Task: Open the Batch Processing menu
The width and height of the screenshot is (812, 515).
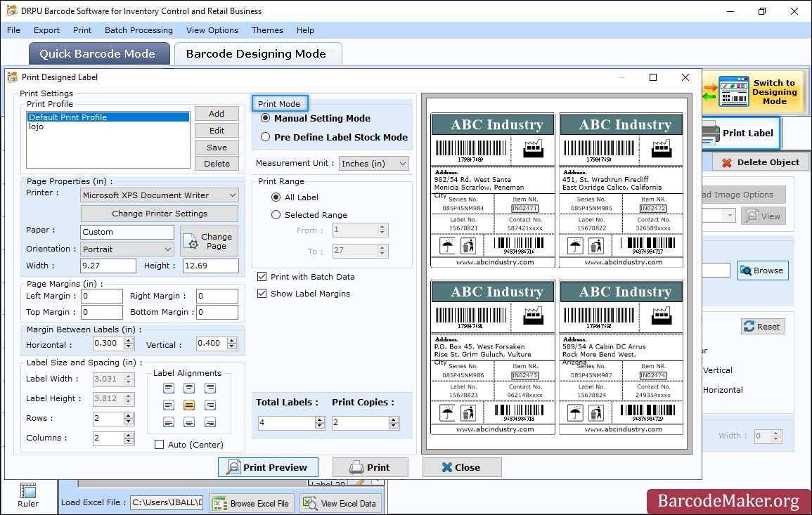Action: (138, 30)
